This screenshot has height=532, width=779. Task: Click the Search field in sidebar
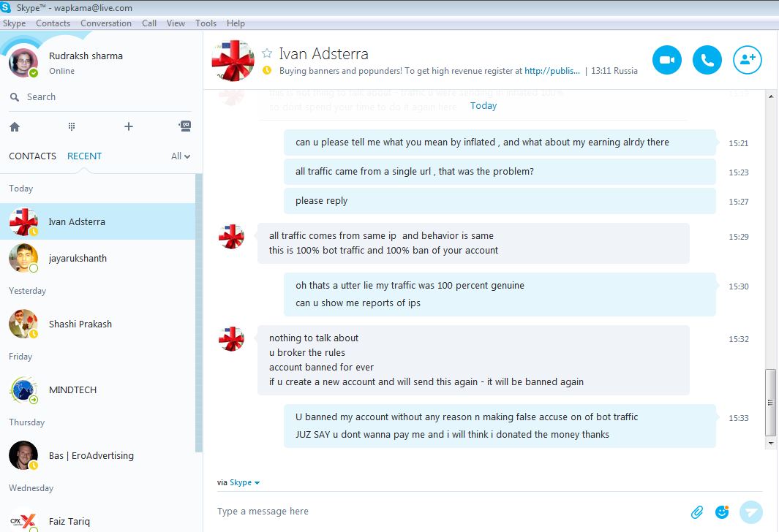99,96
